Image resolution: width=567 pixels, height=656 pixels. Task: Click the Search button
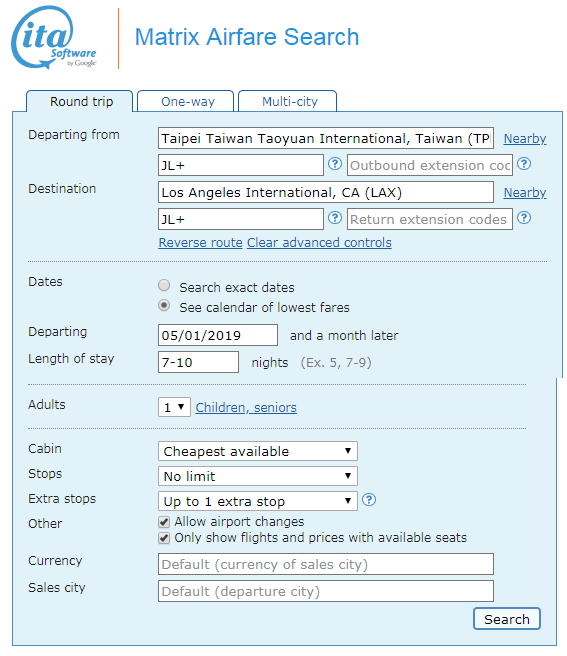coord(507,619)
